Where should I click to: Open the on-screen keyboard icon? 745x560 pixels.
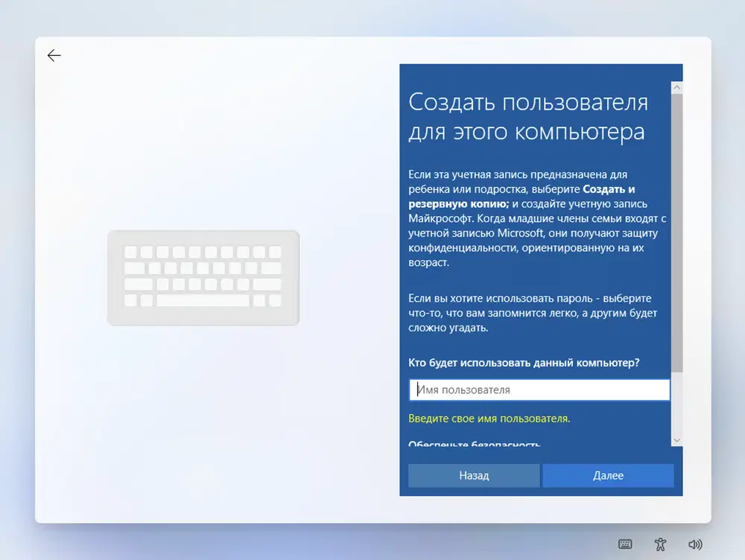625,544
